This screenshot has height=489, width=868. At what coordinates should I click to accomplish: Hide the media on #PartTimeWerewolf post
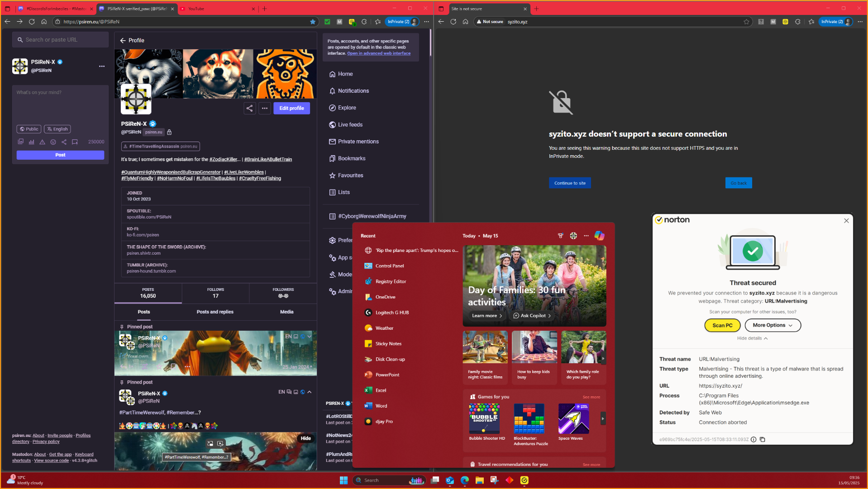pyautogui.click(x=306, y=438)
